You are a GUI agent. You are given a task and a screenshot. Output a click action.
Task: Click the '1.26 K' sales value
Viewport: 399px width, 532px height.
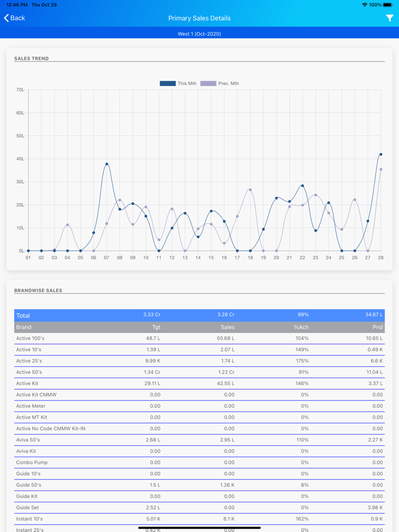[227, 485]
